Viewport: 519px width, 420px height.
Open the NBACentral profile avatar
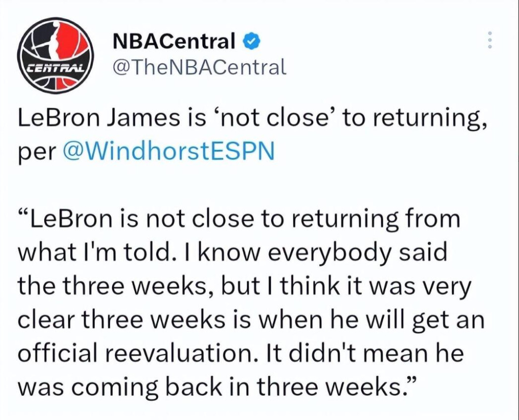point(55,56)
